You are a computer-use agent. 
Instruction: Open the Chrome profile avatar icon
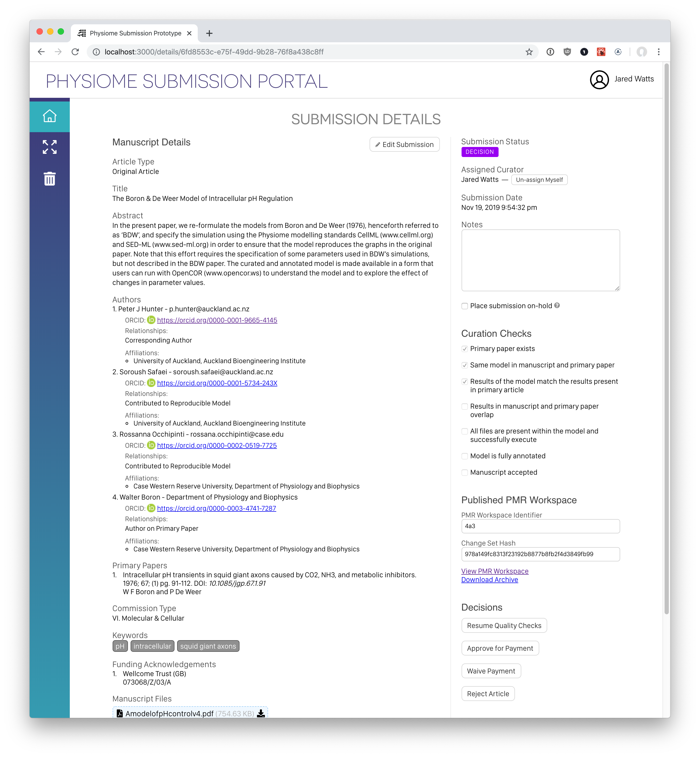[x=642, y=52]
